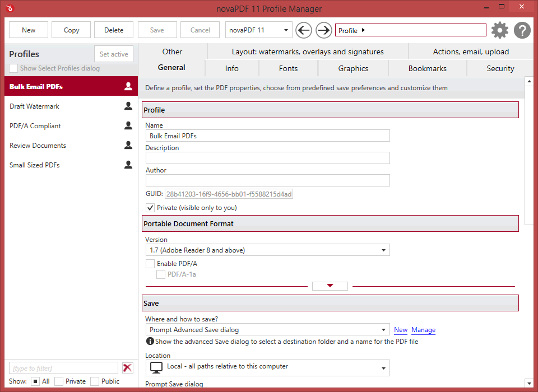Click the user icon beside Small Sized PDFs

128,165
